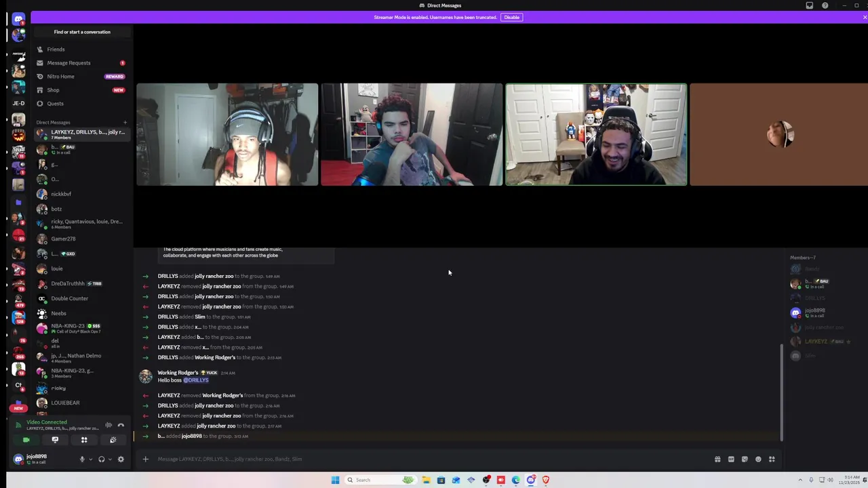
Task: Open the nickkbvf direct message
Action: 81,194
